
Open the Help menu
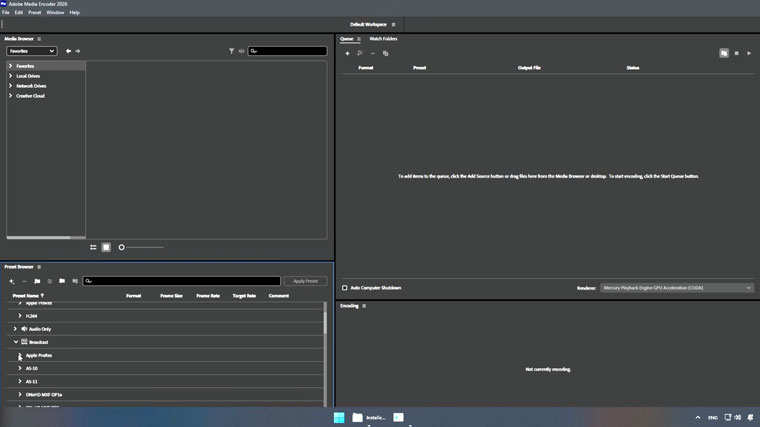tap(74, 13)
